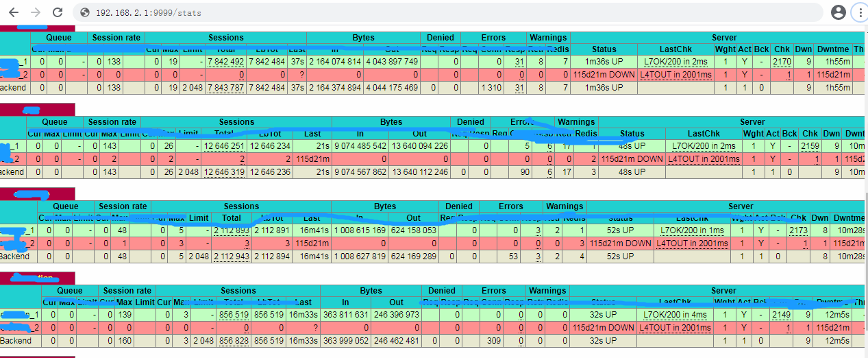
Task: Select backend bytes in 363 999 052
Action: pyautogui.click(x=345, y=341)
